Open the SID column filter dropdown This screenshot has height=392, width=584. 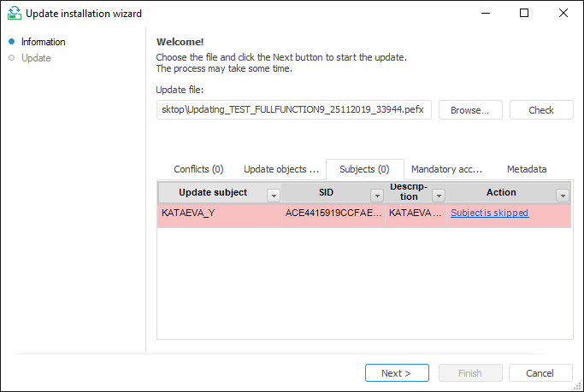click(x=376, y=195)
